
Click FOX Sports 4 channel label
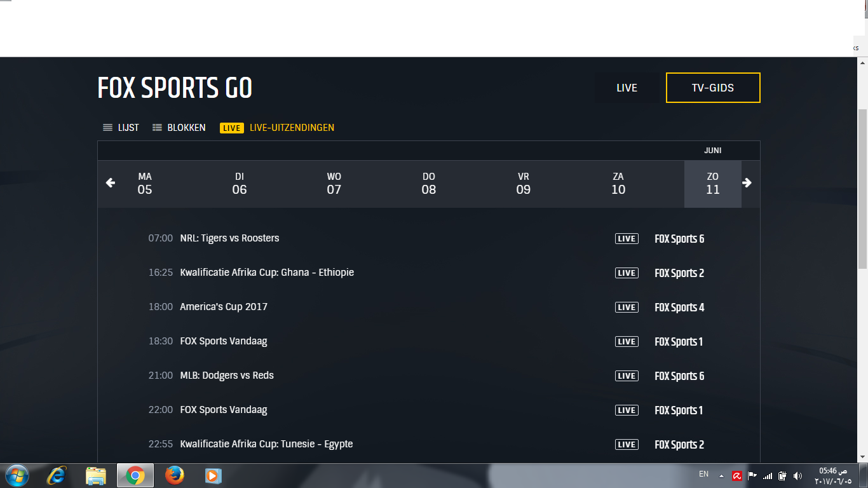pos(679,308)
